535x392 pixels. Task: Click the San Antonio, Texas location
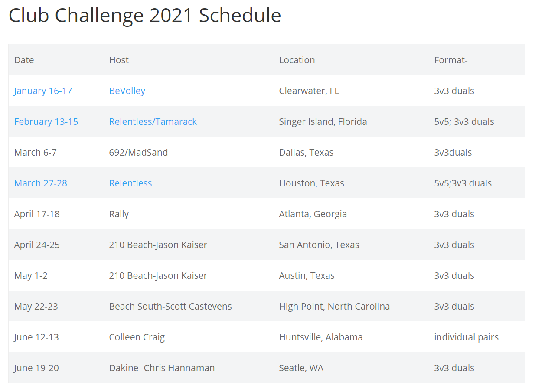click(319, 245)
